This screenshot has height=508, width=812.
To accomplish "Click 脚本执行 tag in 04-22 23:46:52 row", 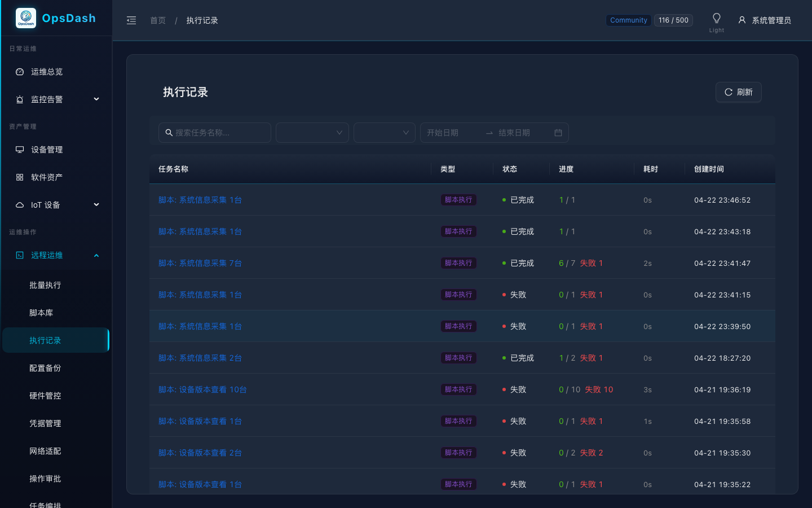I will point(458,200).
